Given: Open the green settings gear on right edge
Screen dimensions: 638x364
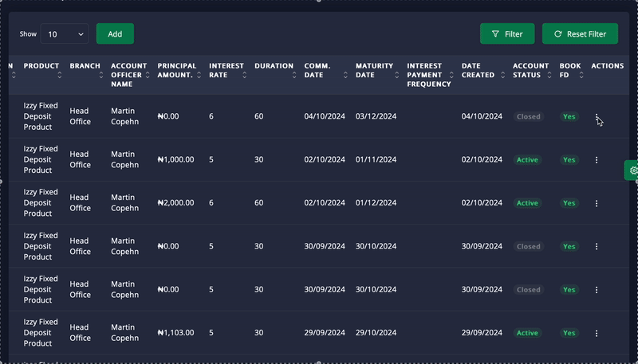Looking at the screenshot, I should point(633,170).
